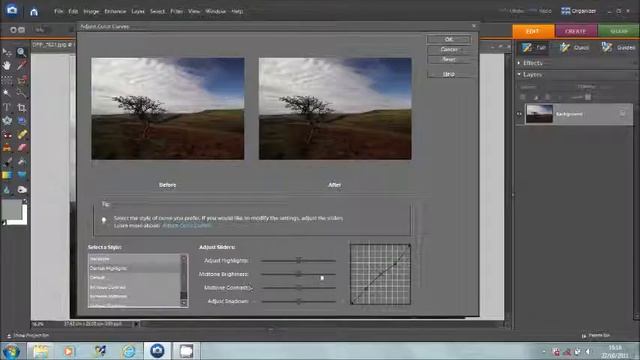Switch to the SHARE tab
640x360 pixels.
[x=619, y=31]
